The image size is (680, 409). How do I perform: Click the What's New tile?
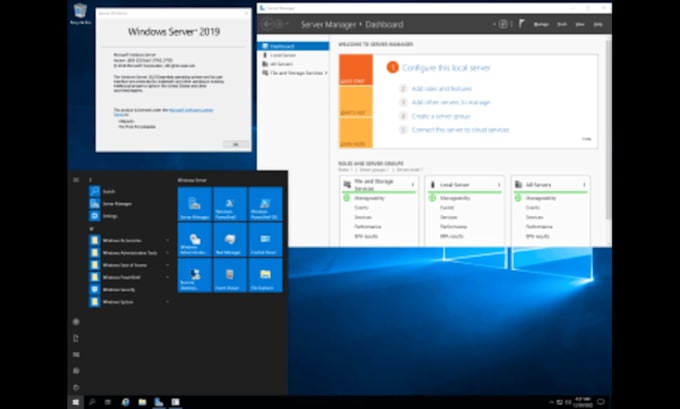tap(356, 101)
